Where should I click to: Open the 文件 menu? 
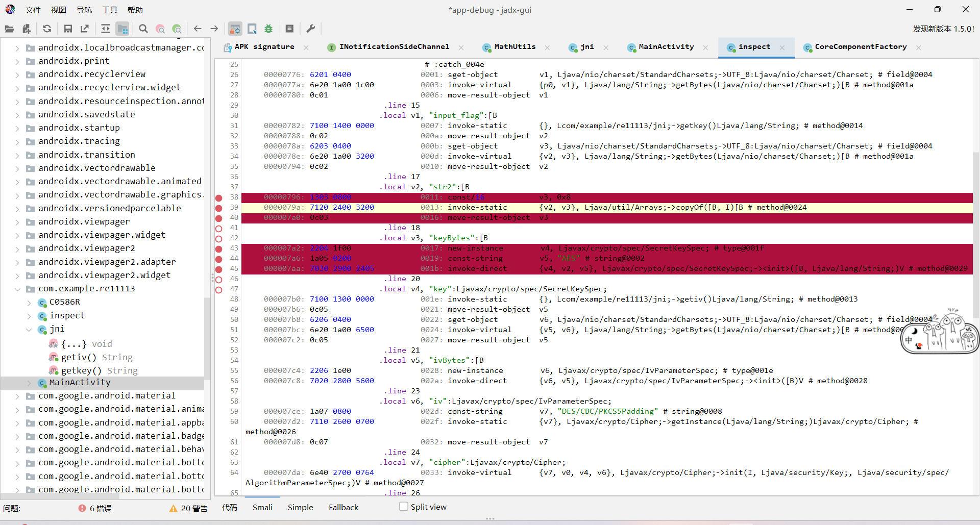click(x=33, y=10)
